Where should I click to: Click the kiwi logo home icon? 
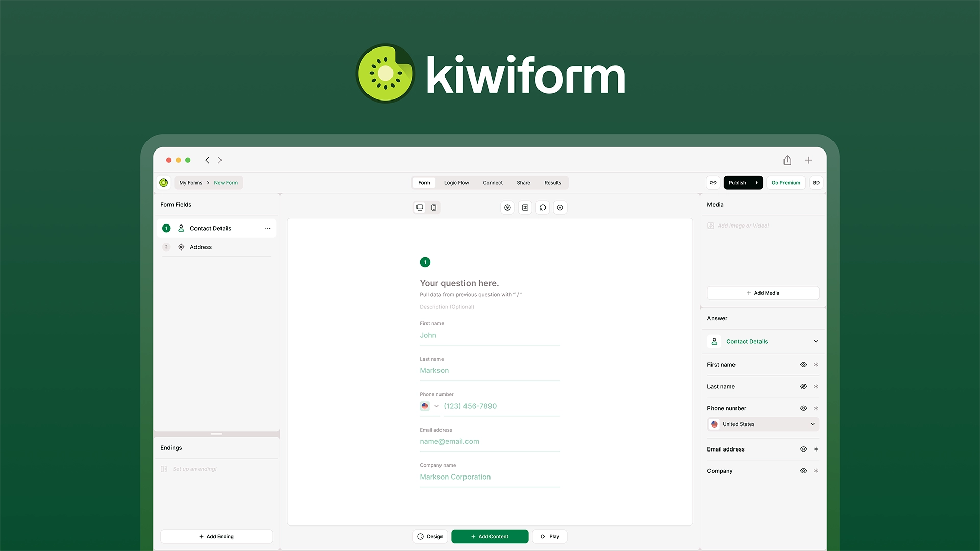pyautogui.click(x=164, y=183)
